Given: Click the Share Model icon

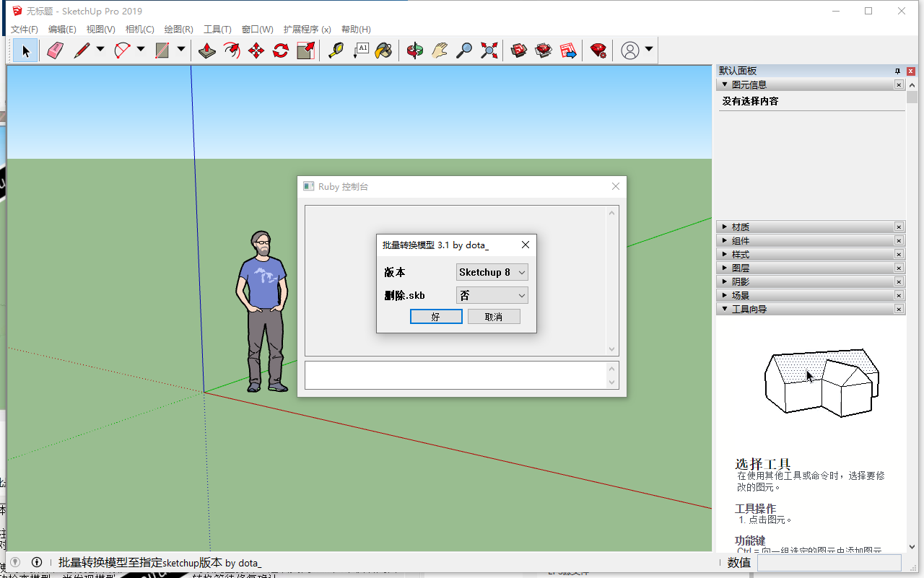Looking at the screenshot, I should click(544, 51).
